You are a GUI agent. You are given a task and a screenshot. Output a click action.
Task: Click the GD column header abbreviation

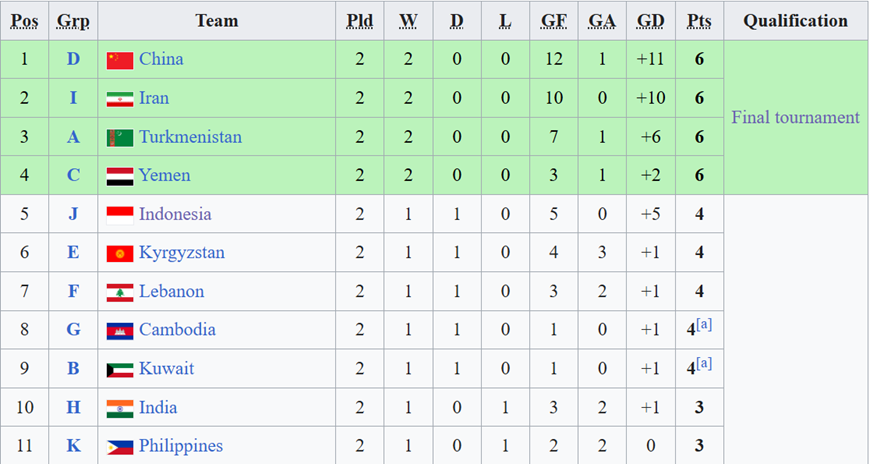650,21
